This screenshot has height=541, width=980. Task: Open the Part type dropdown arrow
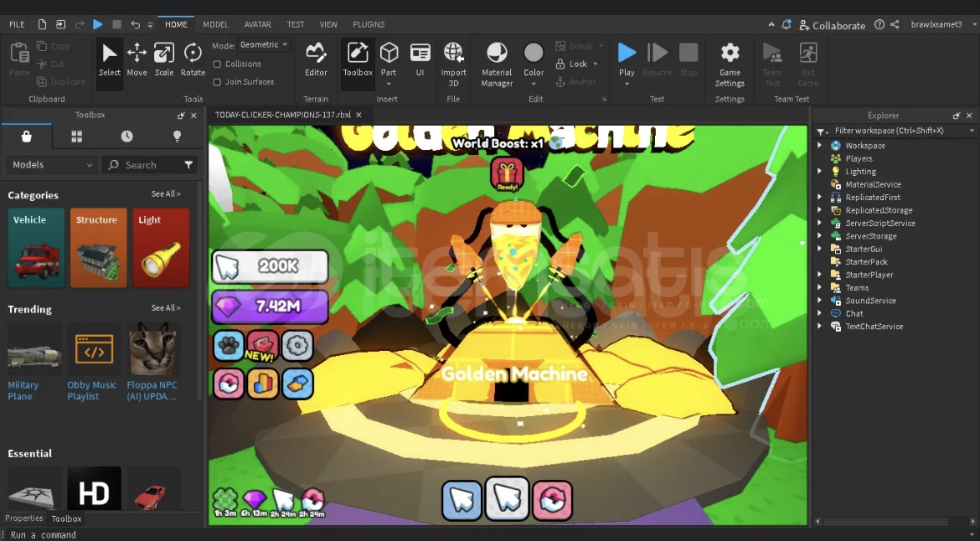[x=389, y=84]
